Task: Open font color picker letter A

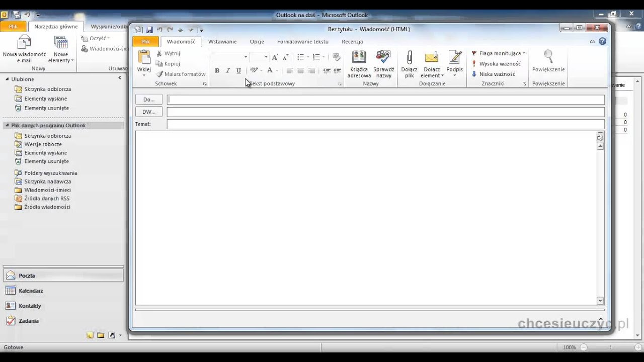Action: tap(270, 70)
